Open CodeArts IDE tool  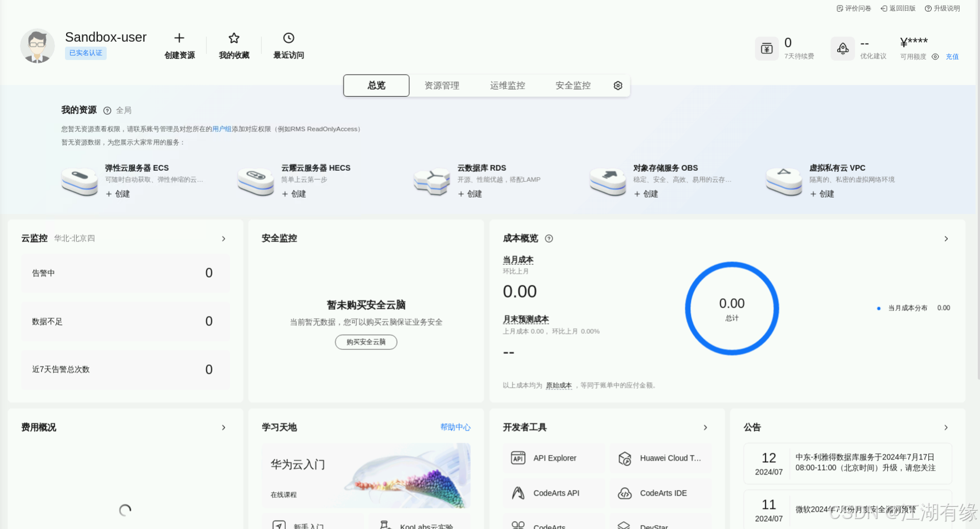[660, 493]
